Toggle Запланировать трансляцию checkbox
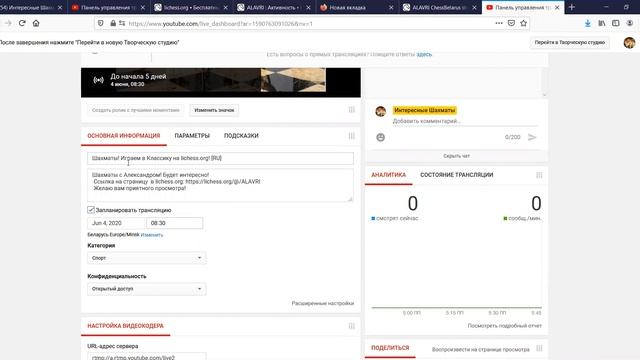 (91, 210)
